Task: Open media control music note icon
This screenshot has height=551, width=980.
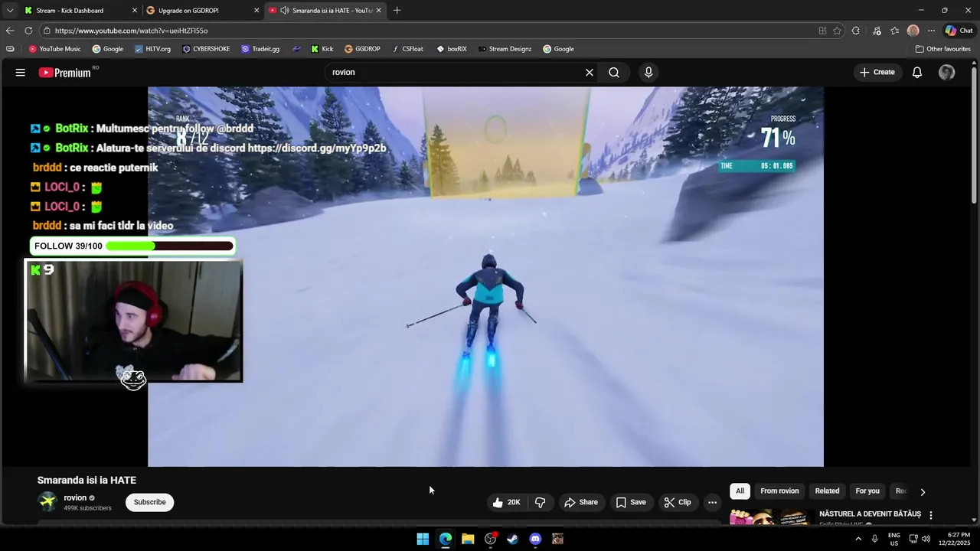Action: (x=876, y=31)
